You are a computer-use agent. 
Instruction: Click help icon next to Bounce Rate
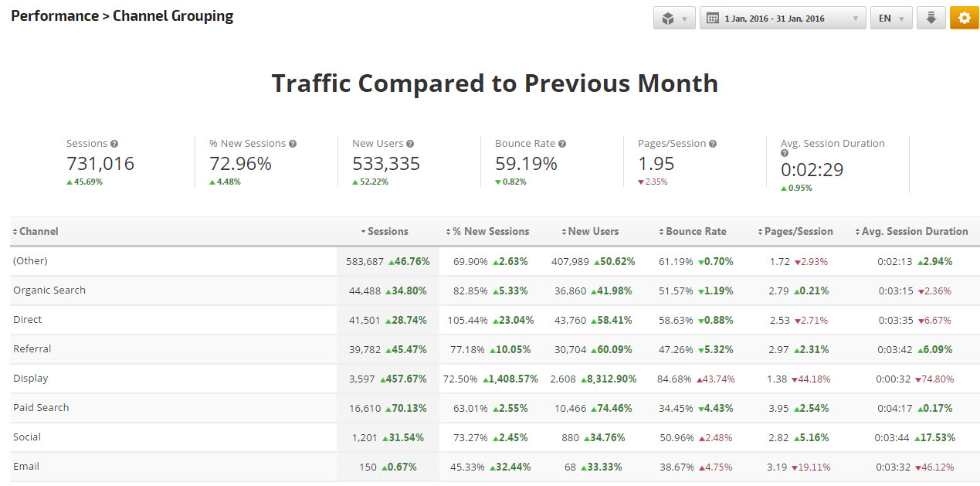pyautogui.click(x=562, y=144)
